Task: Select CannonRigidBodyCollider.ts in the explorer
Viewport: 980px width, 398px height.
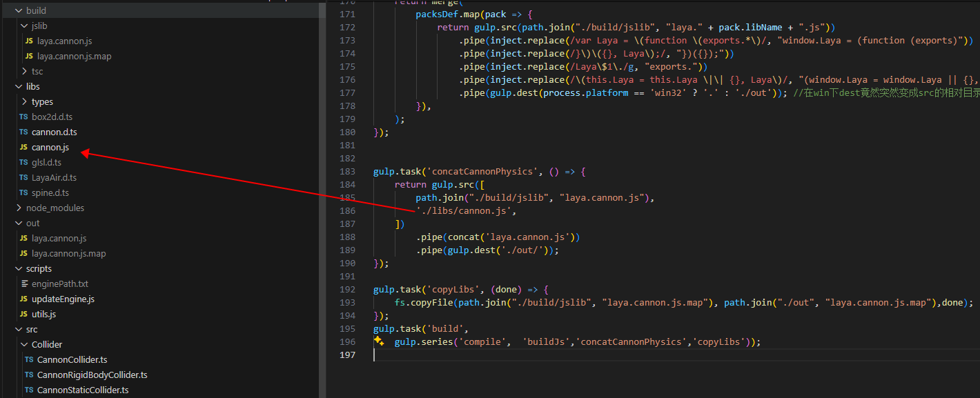Action: [x=92, y=375]
